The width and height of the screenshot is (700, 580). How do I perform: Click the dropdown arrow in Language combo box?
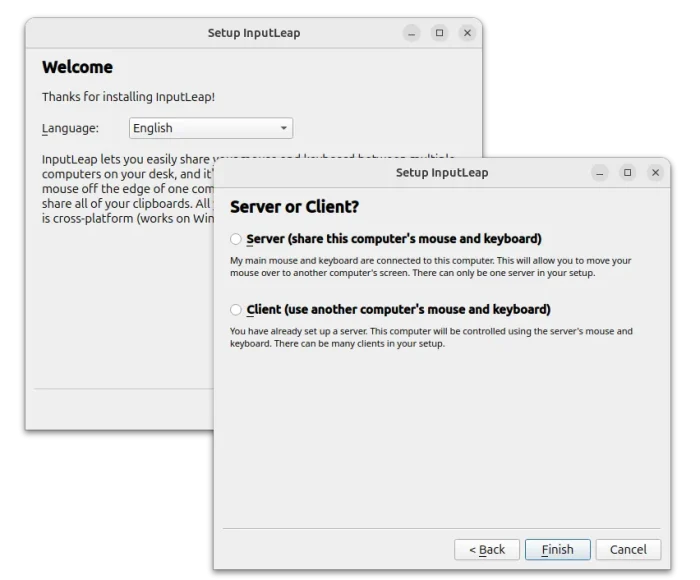coord(283,128)
